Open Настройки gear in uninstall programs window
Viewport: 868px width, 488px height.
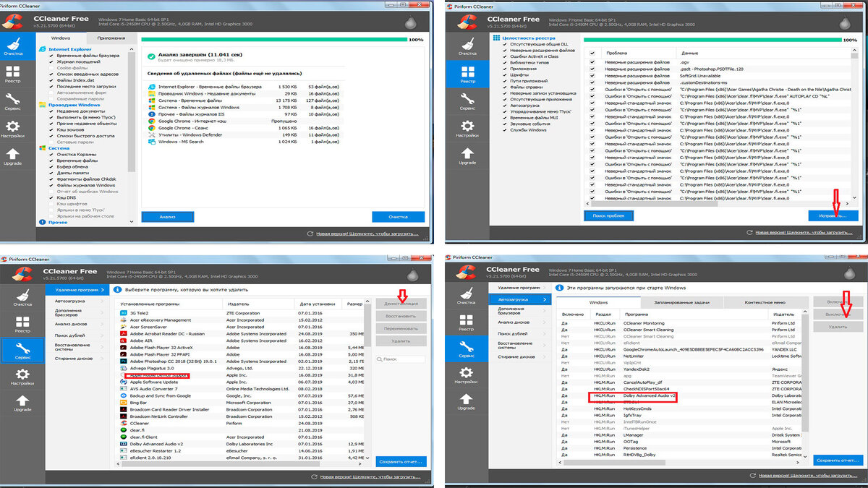[x=22, y=377]
